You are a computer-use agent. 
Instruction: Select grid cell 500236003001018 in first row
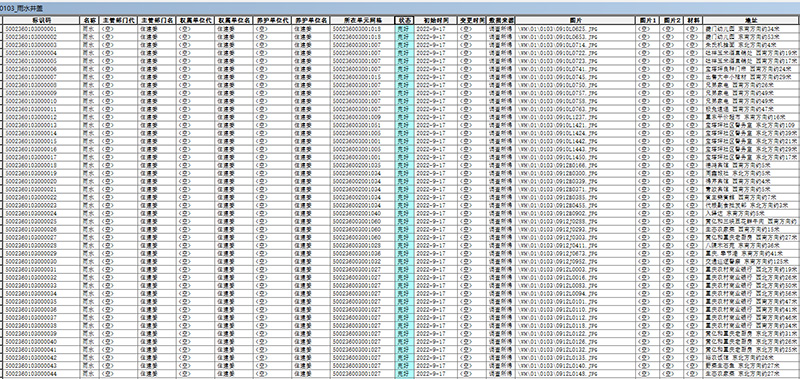coord(362,29)
